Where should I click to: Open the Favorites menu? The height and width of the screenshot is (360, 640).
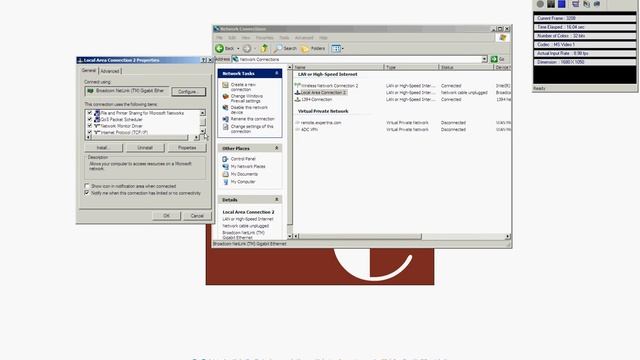tap(264, 38)
